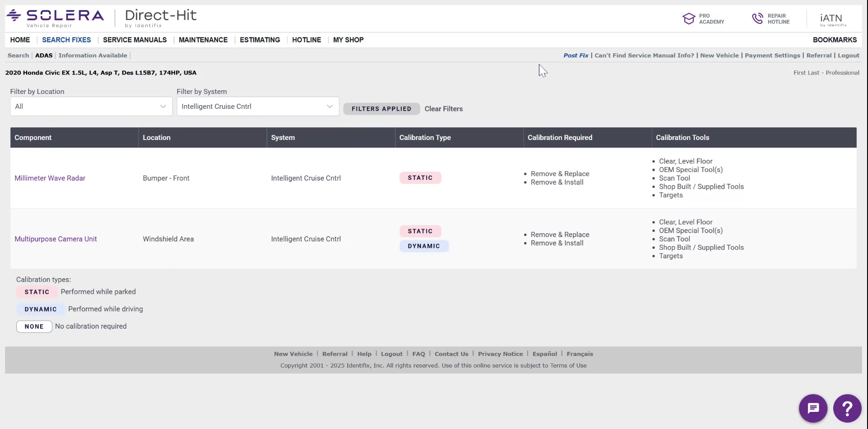The width and height of the screenshot is (868, 429).
Task: Click the Repair Hotline phone icon
Action: coord(758,18)
